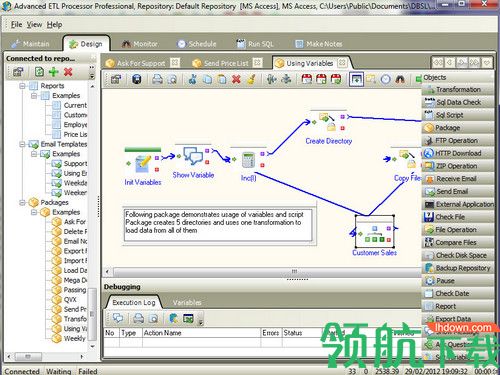The image size is (500, 375).
Task: Select the Create Directory node icon
Action: [x=328, y=122]
